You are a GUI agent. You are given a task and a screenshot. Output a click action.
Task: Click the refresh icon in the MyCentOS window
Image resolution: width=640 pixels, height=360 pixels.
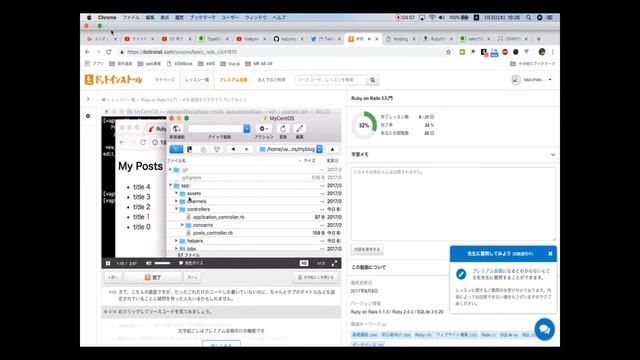283,129
